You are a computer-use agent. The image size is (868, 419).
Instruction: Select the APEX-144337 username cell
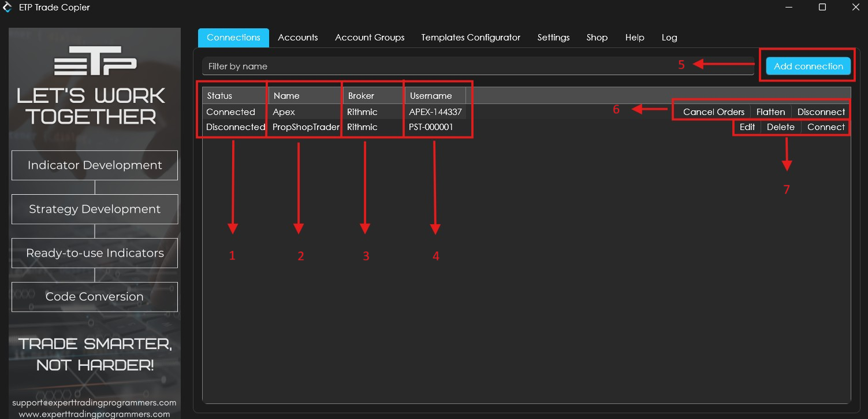pyautogui.click(x=435, y=112)
